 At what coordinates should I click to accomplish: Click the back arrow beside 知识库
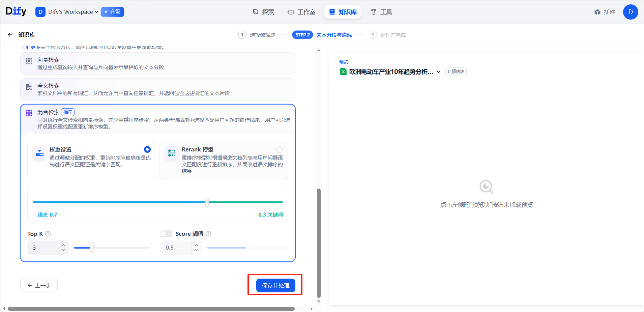point(10,35)
